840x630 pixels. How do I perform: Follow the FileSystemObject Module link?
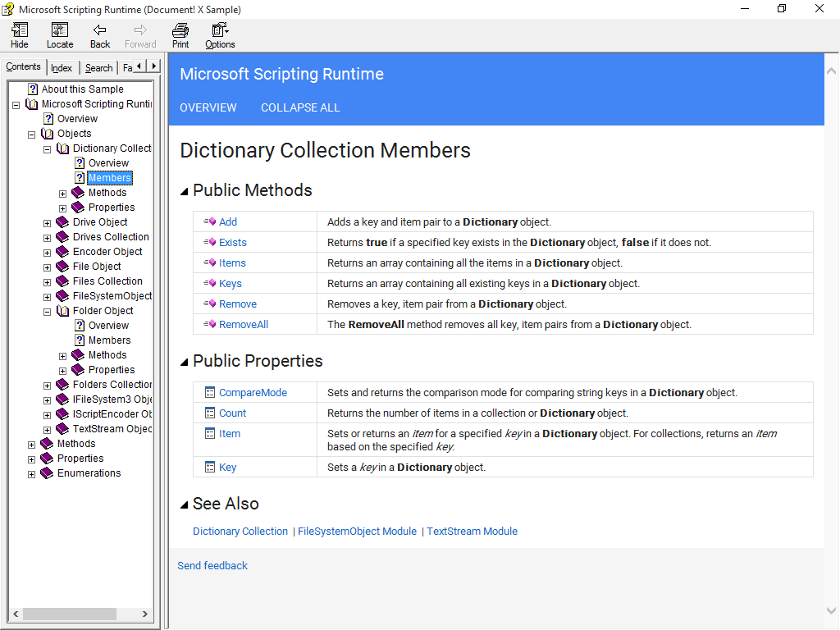[x=357, y=532]
